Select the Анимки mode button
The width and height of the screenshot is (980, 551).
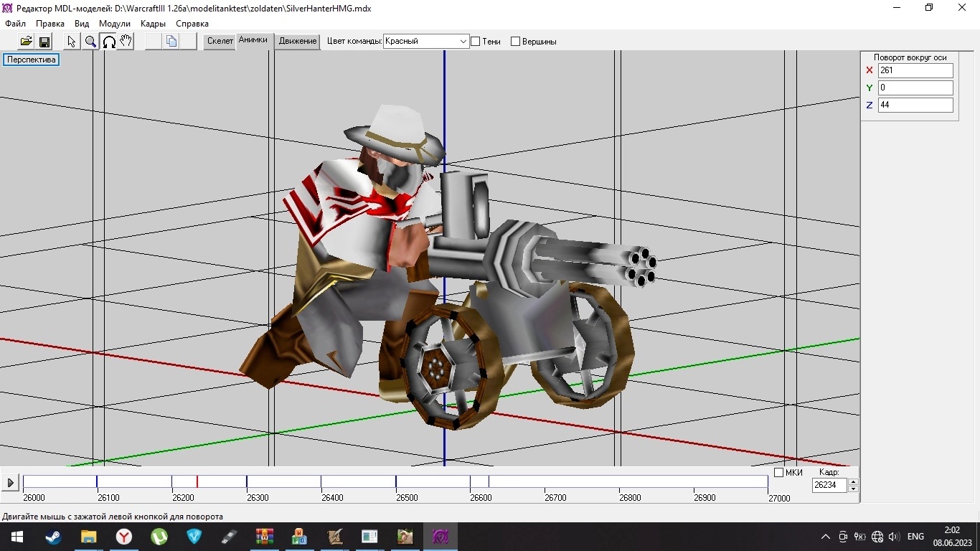point(253,41)
